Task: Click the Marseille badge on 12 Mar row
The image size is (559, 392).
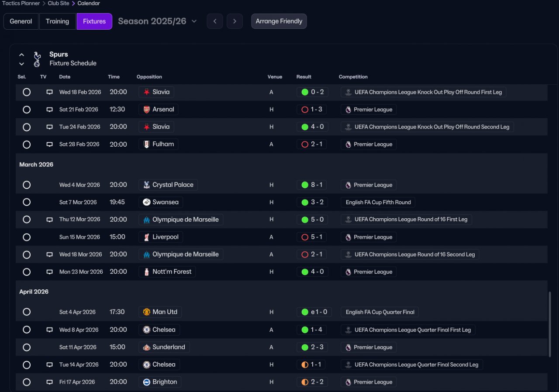Action: click(x=147, y=220)
